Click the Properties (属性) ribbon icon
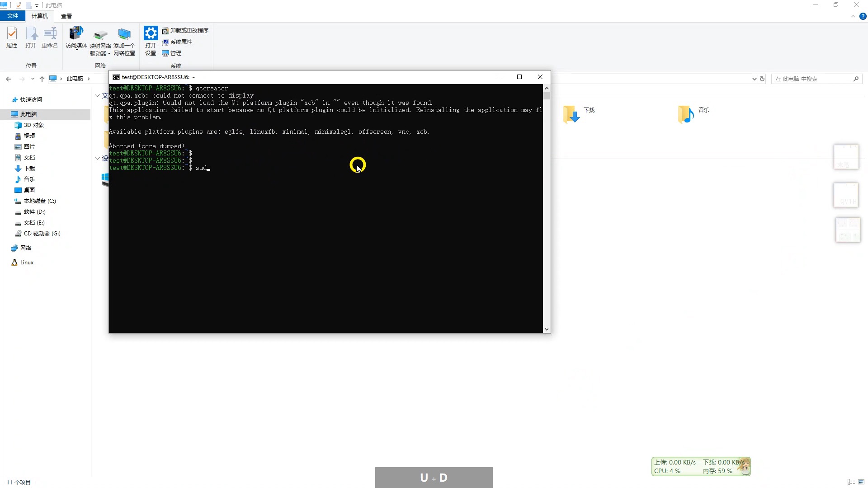 pyautogui.click(x=12, y=37)
